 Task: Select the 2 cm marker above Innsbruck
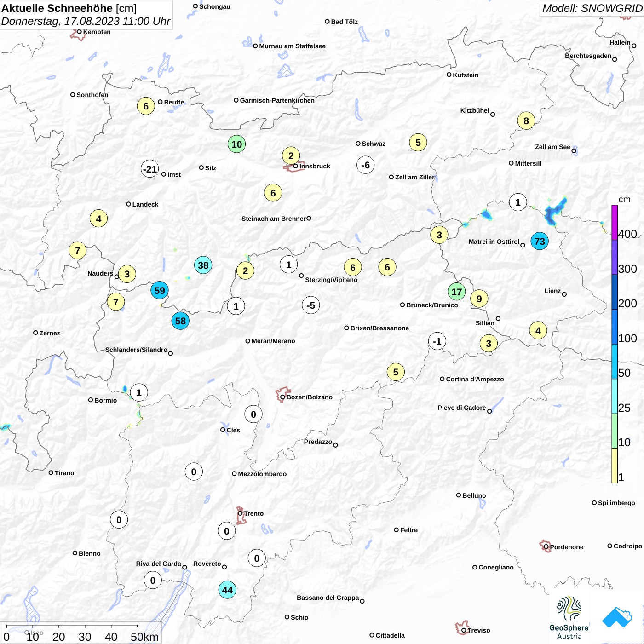coord(291,156)
